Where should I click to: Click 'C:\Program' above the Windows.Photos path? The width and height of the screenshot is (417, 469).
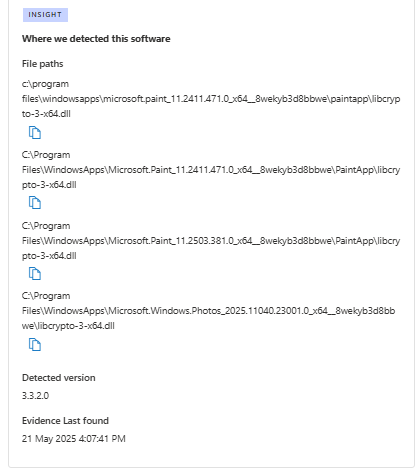(46, 296)
